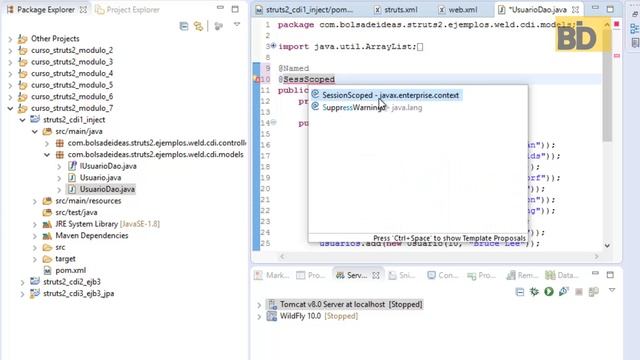Expand the Other Projects node

pos(10,39)
